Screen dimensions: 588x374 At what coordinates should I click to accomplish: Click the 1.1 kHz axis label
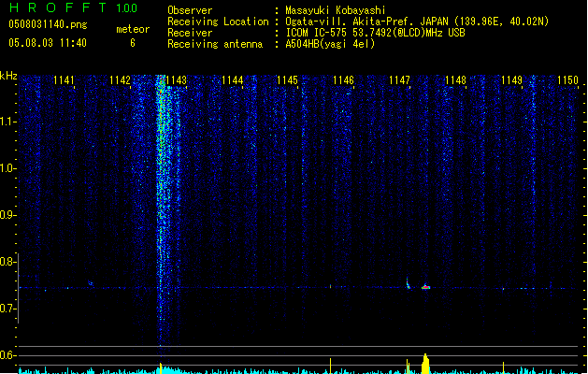tap(8, 122)
